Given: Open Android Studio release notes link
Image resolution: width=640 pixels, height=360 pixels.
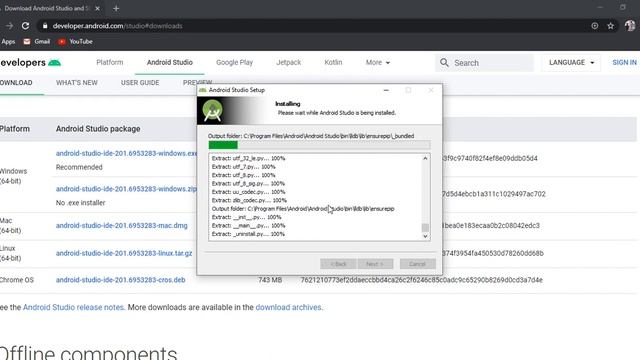Looking at the screenshot, I should click(x=73, y=307).
